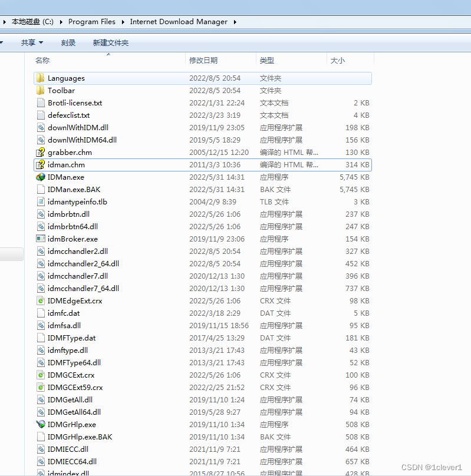Open the Languages folder icon

point(41,78)
